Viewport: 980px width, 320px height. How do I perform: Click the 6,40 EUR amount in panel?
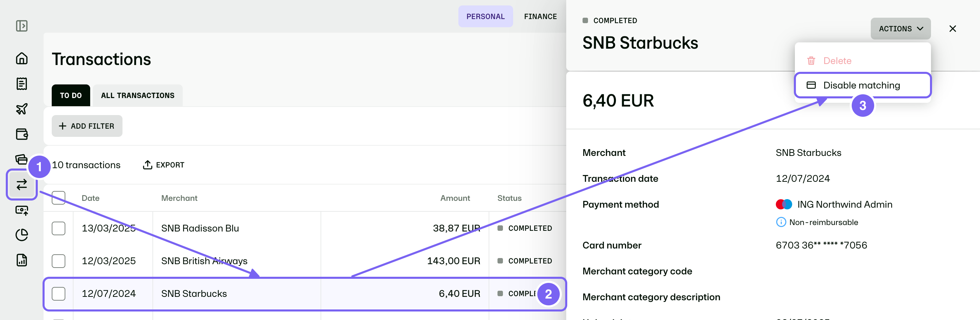[618, 101]
